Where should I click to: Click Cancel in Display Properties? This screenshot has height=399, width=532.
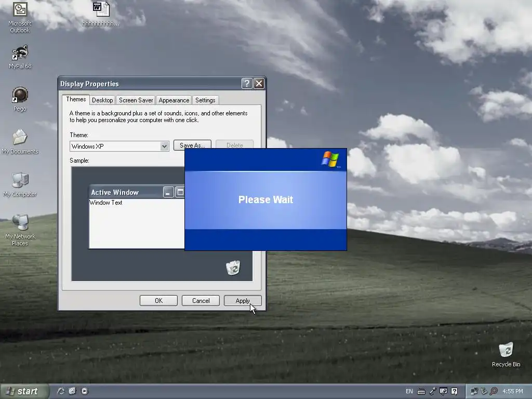coord(201,301)
